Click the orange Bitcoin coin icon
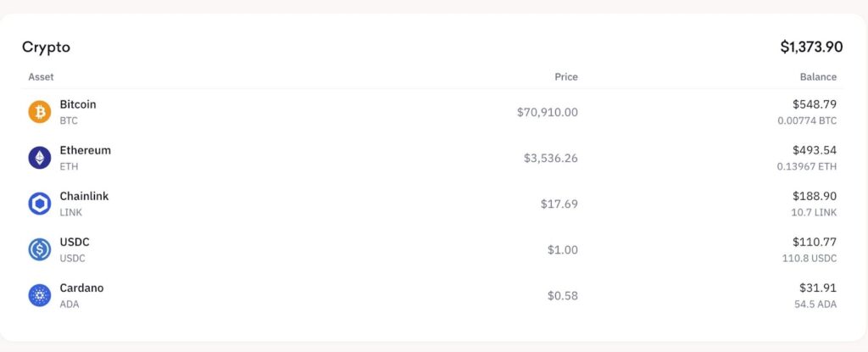 [40, 112]
